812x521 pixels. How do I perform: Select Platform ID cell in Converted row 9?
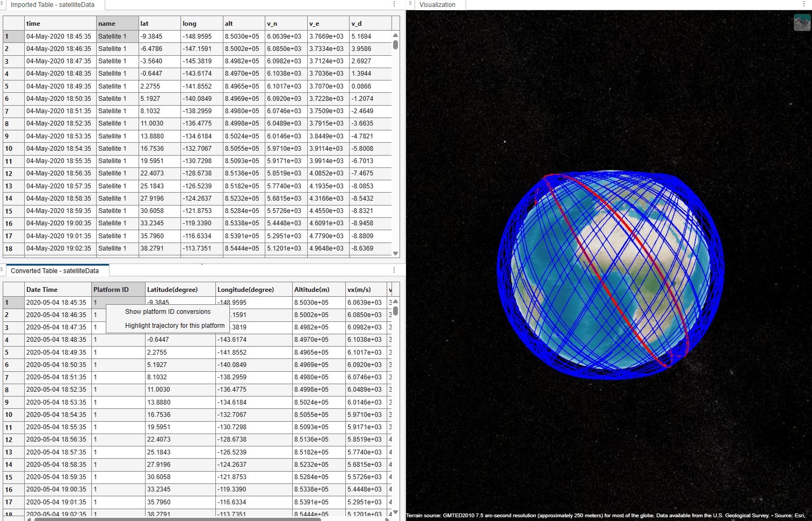point(118,402)
